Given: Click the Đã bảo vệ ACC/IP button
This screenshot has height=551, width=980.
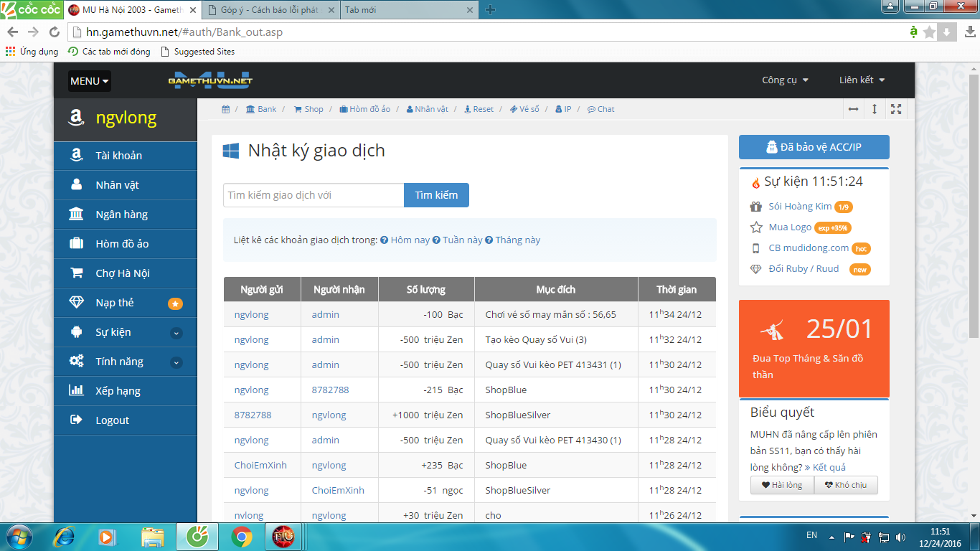Looking at the screenshot, I should [x=814, y=147].
